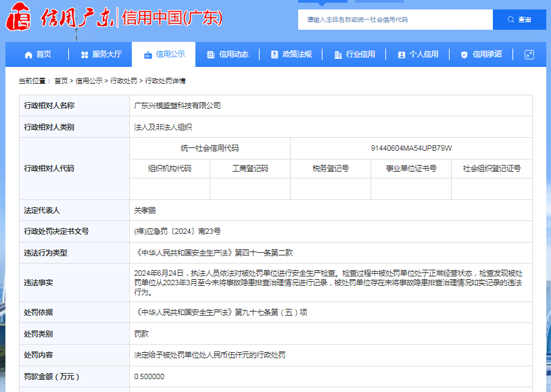Click the 信用广东 site logo
Viewport: 551px width, 392px height.
[59, 18]
